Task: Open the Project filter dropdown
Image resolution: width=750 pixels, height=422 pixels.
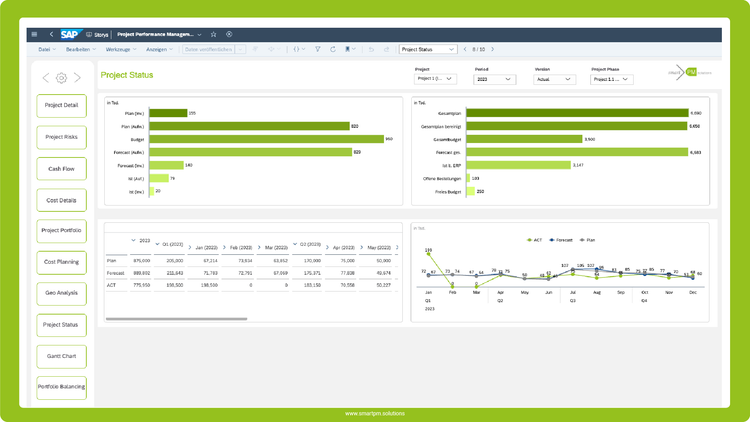Action: click(x=435, y=79)
